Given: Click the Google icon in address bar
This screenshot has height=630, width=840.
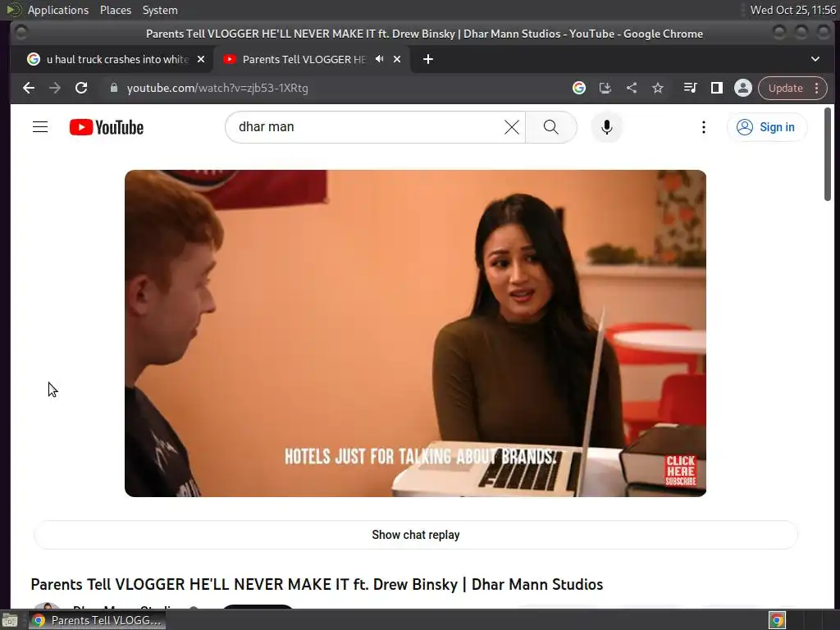Looking at the screenshot, I should [x=578, y=88].
